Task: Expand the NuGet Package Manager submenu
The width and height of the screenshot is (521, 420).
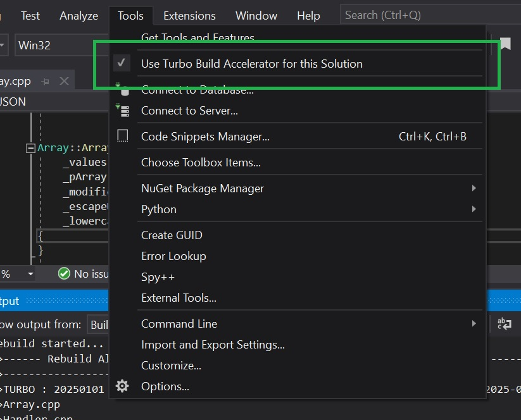Action: (474, 188)
